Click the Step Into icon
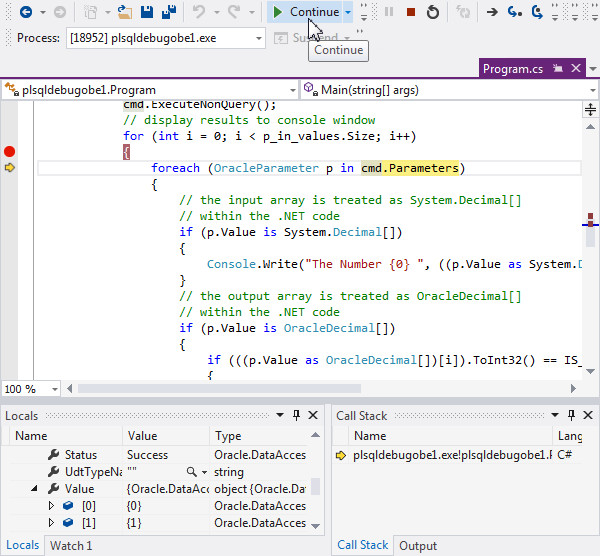The height and width of the screenshot is (556, 600). 515,12
